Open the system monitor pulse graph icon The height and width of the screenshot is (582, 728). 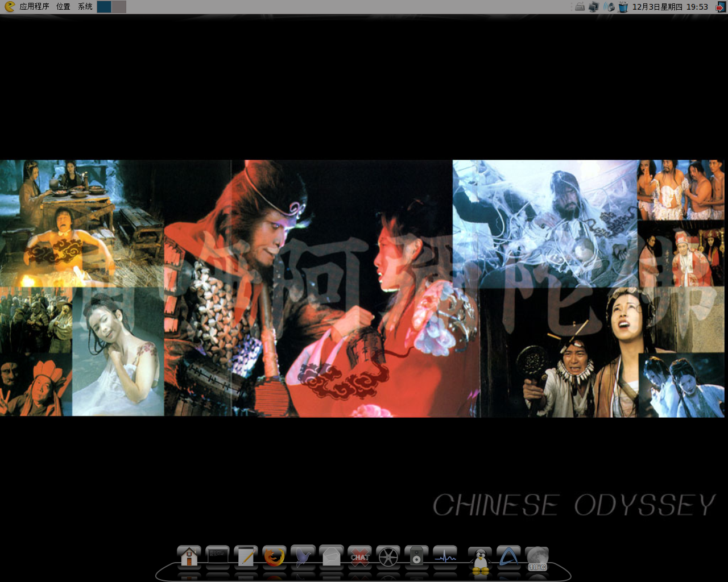pyautogui.click(x=445, y=557)
